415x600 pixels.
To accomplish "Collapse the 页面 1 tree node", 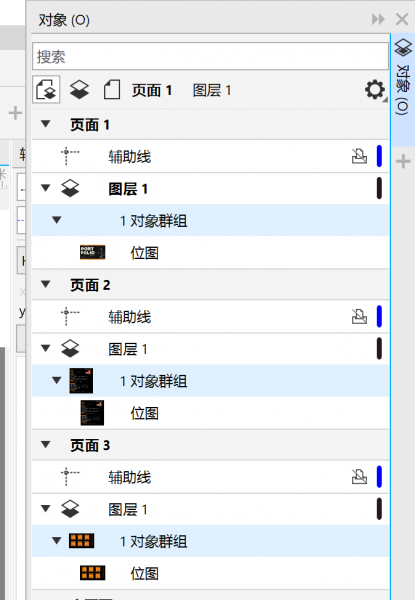I will [46, 124].
